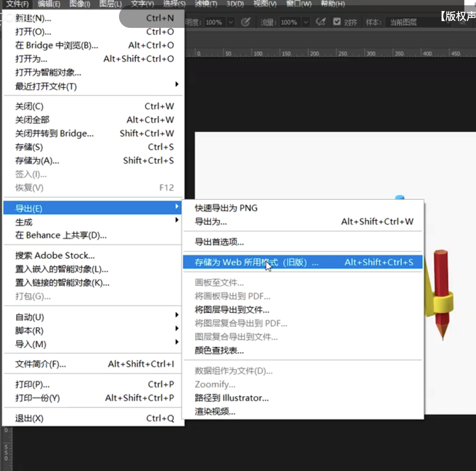Open the 3D(D) menu
The image size is (476, 471).
tap(235, 4)
